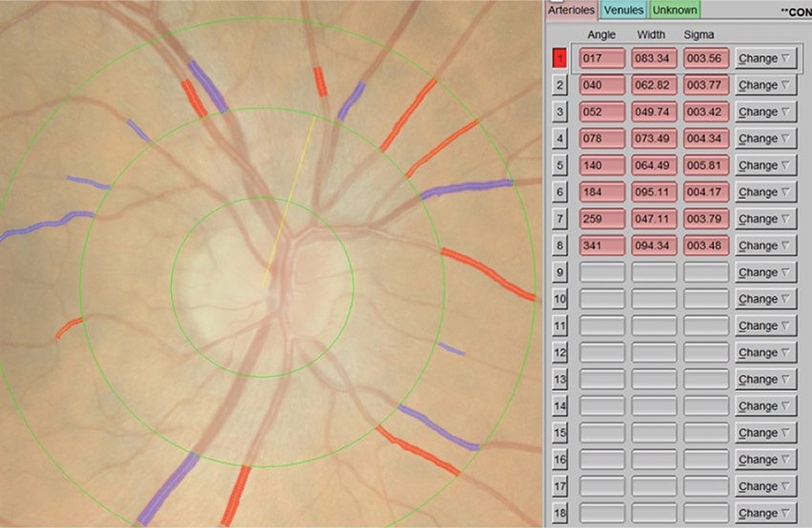Open Change dropdown for row 5

pyautogui.click(x=766, y=165)
